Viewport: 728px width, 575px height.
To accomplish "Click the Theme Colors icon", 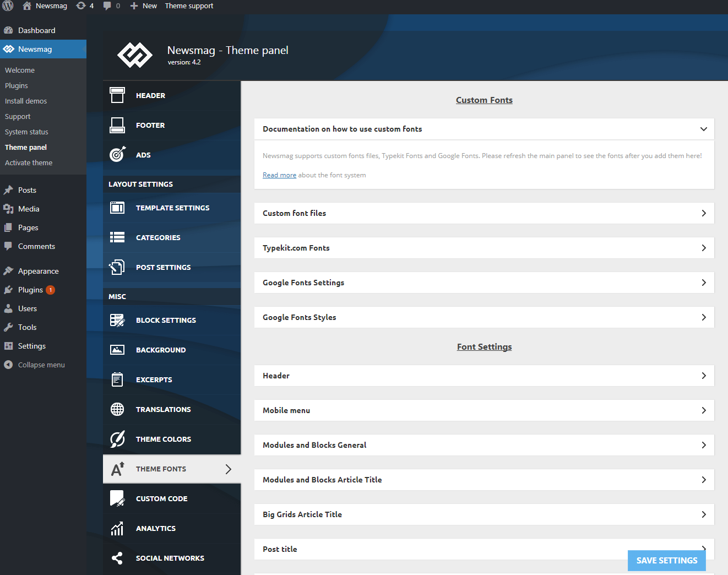I will coord(117,439).
